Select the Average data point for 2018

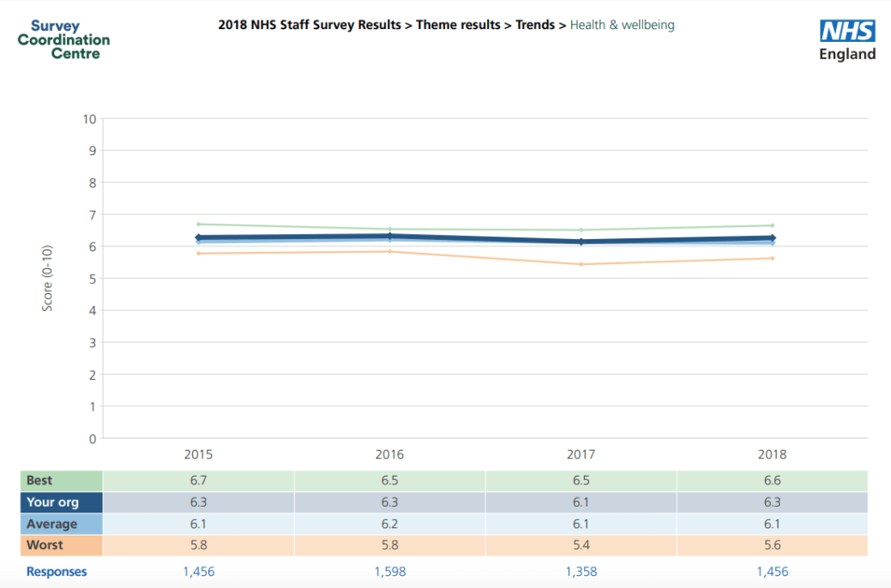[x=771, y=243]
